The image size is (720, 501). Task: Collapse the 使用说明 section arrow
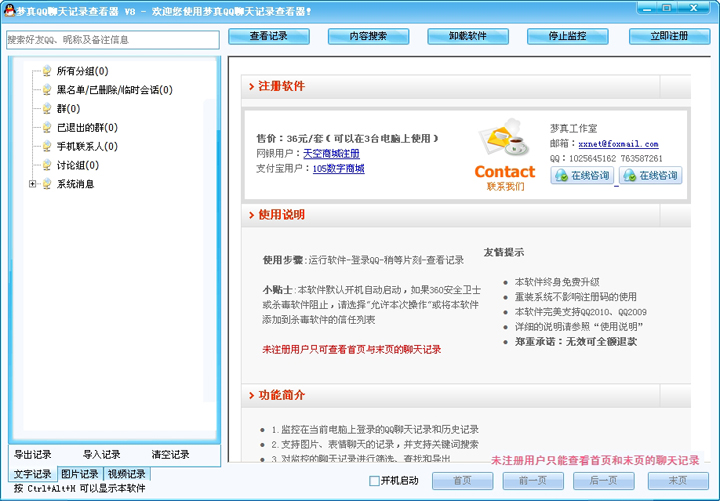click(251, 215)
